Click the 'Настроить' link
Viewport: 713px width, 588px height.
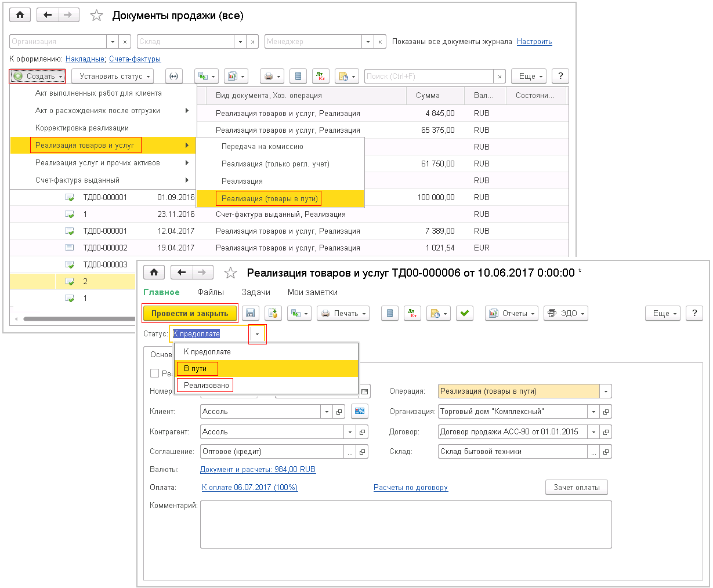[x=534, y=42]
